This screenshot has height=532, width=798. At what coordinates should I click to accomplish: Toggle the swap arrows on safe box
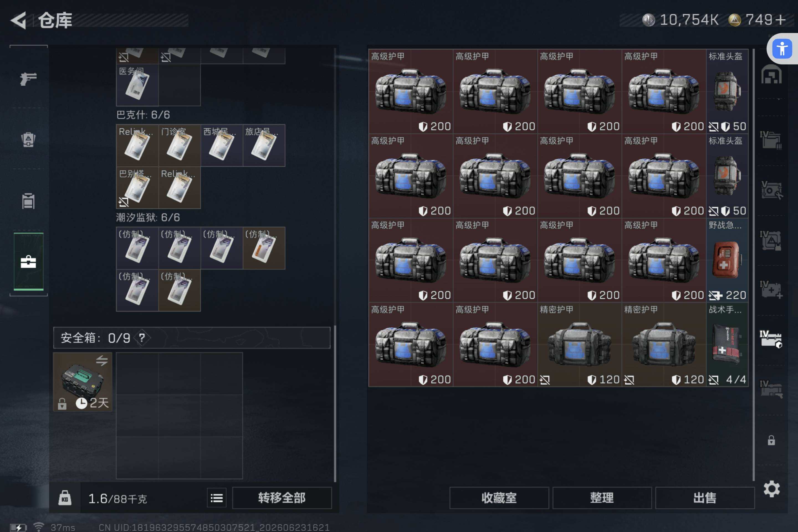102,360
